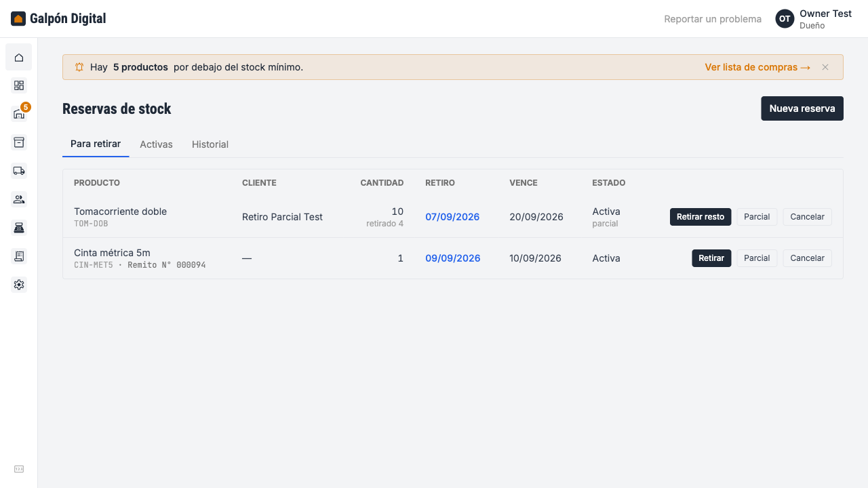Click Retirar for Cinta métrica 5m
This screenshot has height=488, width=868.
tap(711, 258)
